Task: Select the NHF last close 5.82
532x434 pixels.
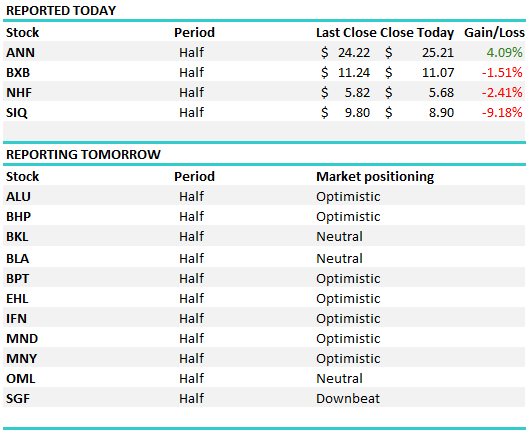Action: tap(357, 93)
